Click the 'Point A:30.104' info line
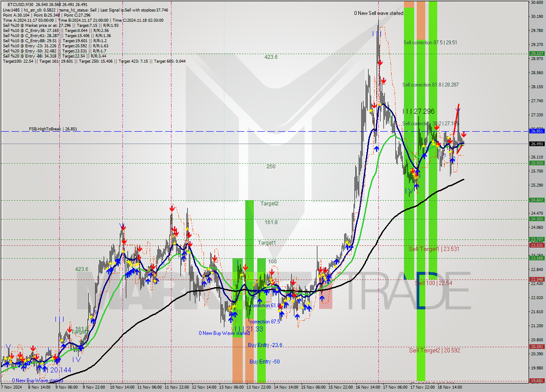 [x=46, y=15]
